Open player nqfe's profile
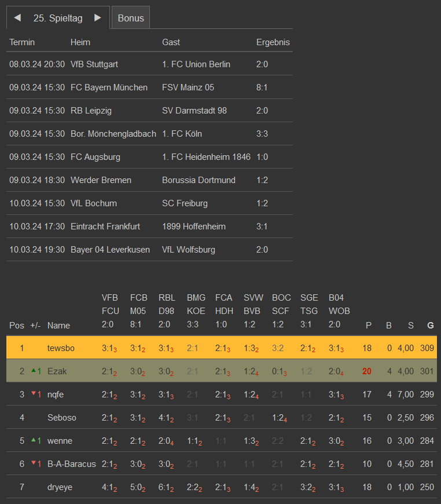 click(56, 395)
